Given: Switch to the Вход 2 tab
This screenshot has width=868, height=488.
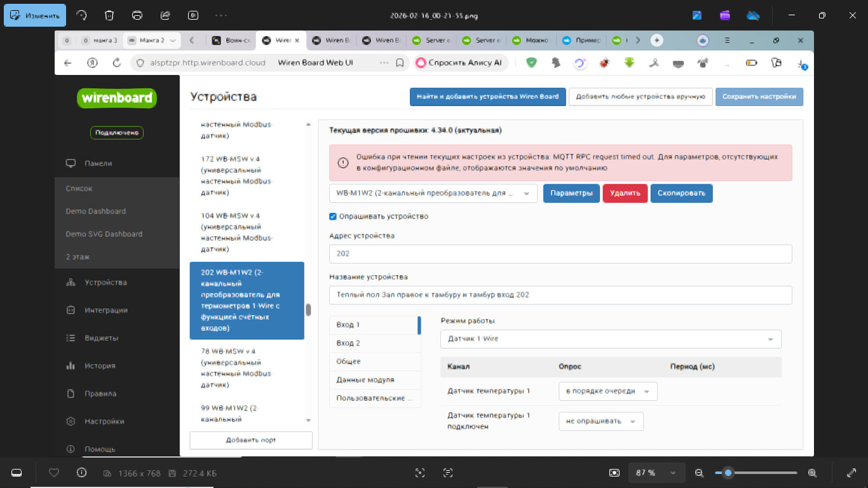Looking at the screenshot, I should pyautogui.click(x=375, y=343).
